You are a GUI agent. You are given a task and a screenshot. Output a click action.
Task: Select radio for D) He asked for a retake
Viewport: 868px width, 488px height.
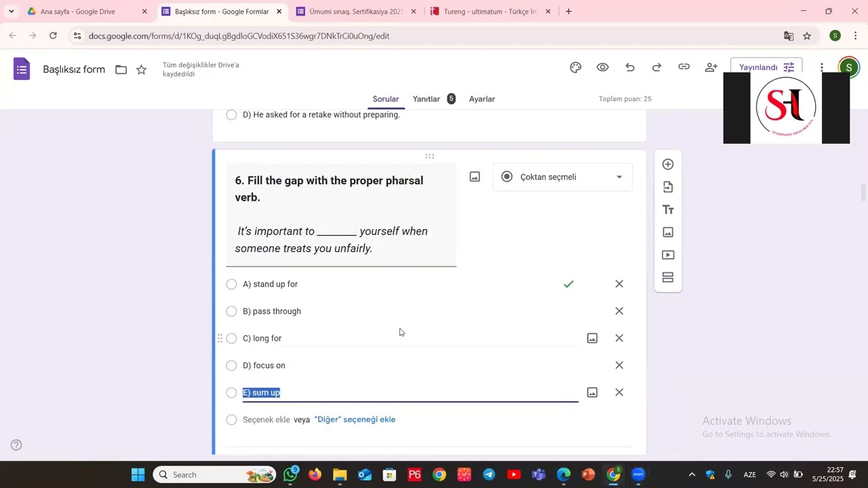(231, 115)
